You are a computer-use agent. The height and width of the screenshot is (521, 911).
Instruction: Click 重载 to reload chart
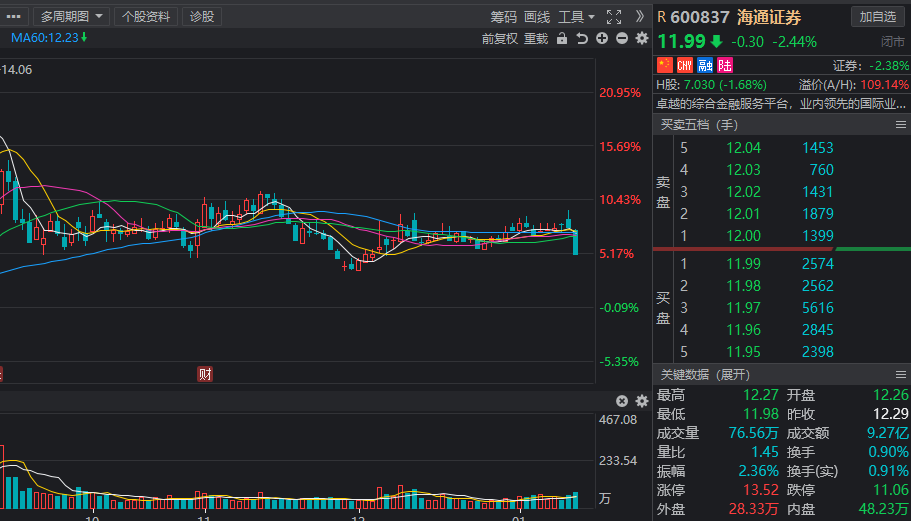[x=536, y=39]
